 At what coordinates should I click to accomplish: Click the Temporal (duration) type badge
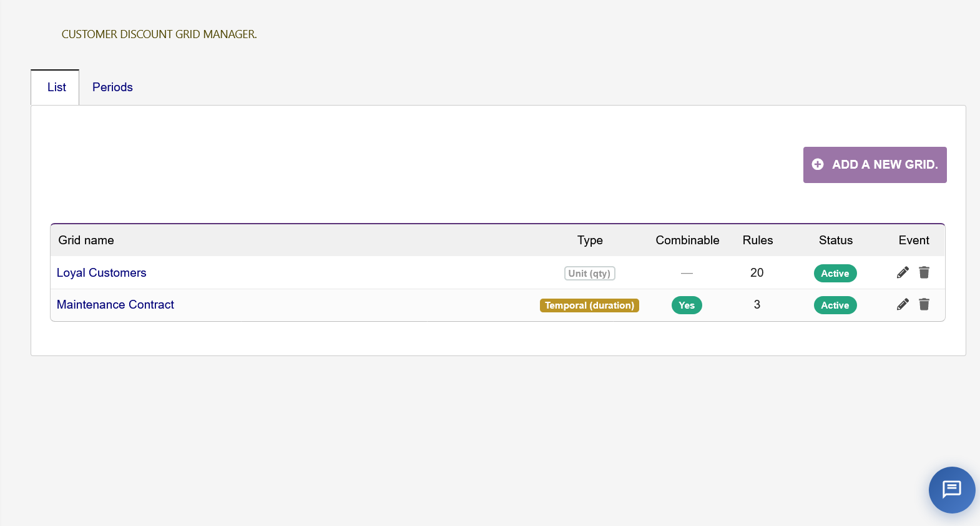[589, 305]
